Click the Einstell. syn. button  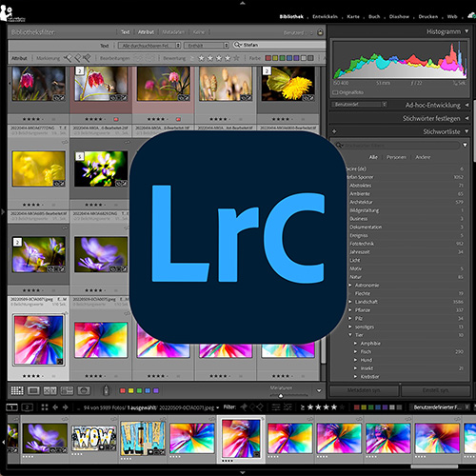point(436,390)
